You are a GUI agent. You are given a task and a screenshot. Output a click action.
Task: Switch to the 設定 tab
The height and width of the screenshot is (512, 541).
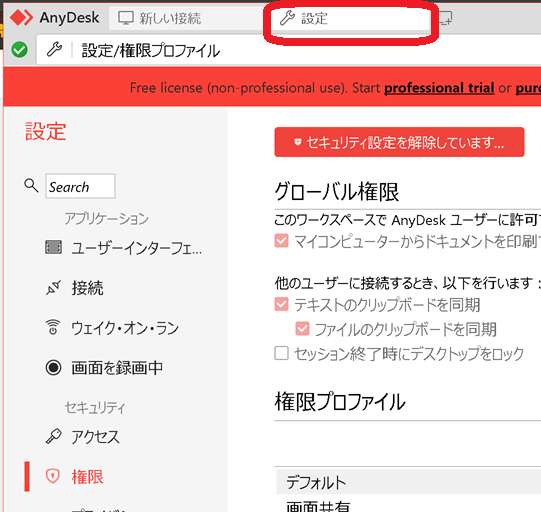coord(350,18)
